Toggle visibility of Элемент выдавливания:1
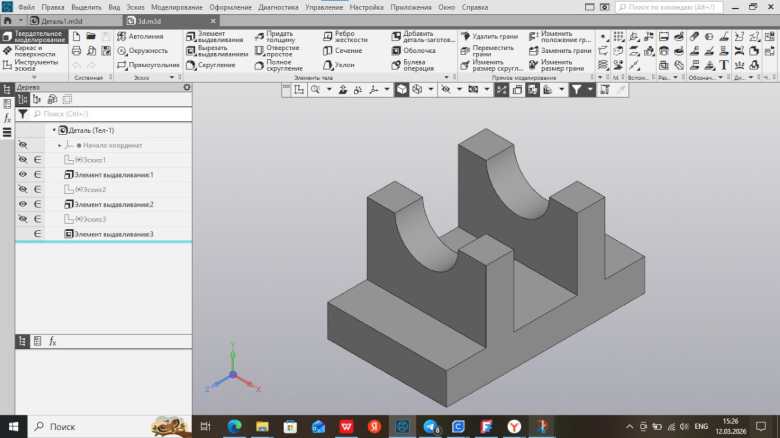Viewport: 780px width, 438px height. coord(22,175)
